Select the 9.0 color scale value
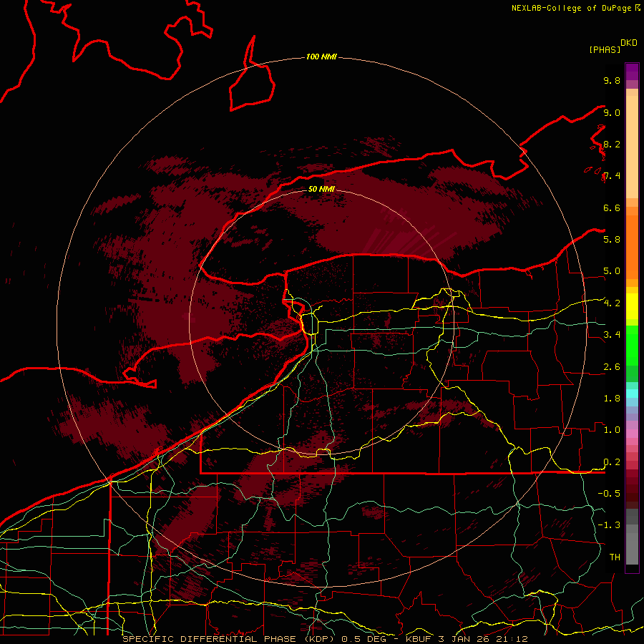 [x=612, y=112]
